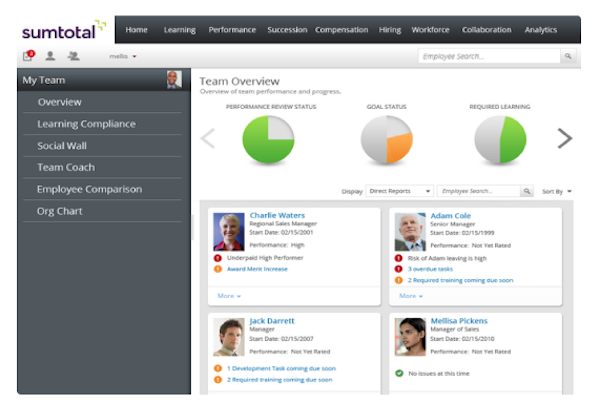Click the red alert icon for Underpaid High Performer
This screenshot has width=600, height=401.
pyautogui.click(x=218, y=257)
